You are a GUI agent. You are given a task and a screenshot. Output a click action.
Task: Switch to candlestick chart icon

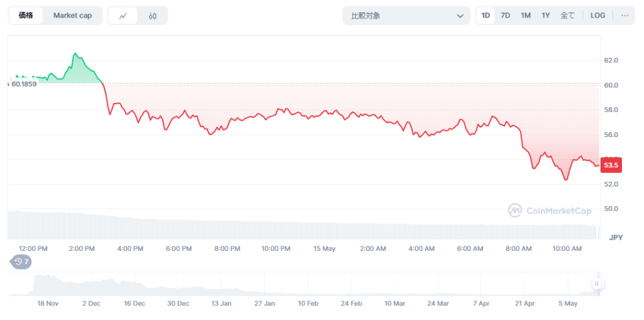click(152, 16)
